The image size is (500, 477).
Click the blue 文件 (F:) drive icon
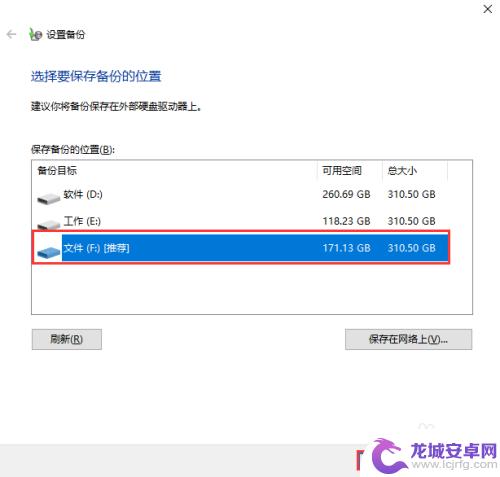49,252
